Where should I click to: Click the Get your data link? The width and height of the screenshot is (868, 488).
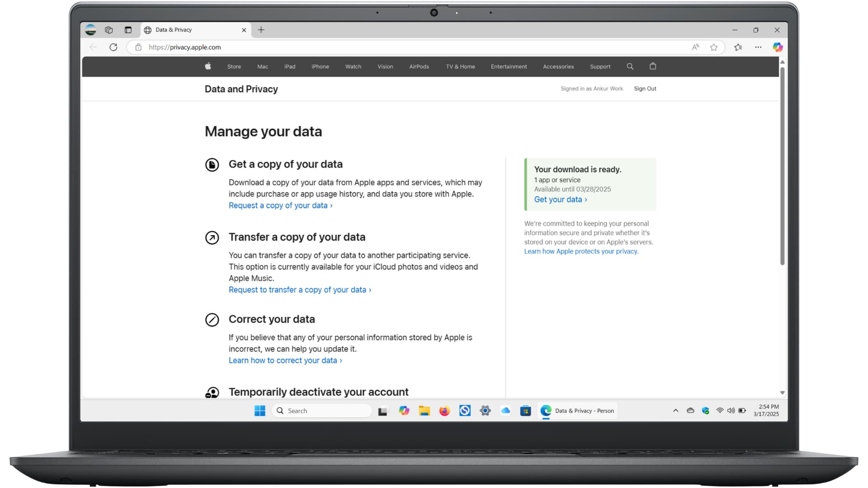coord(561,200)
